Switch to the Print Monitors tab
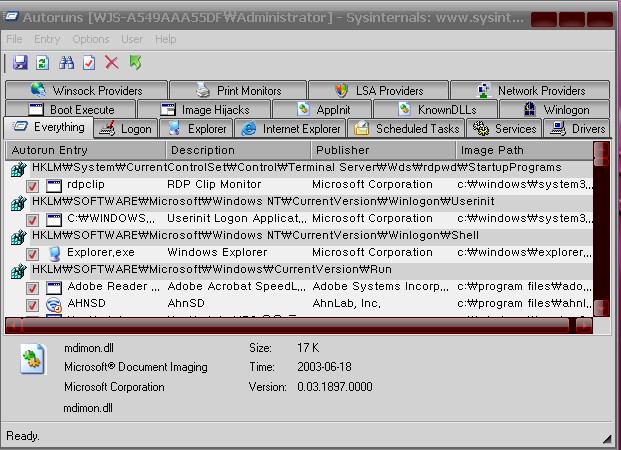621x450 pixels. [238, 90]
